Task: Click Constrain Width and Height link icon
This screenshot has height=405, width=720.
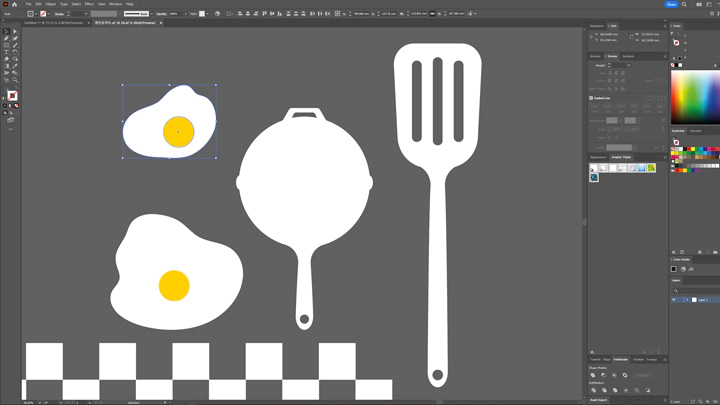Action: click(x=432, y=14)
